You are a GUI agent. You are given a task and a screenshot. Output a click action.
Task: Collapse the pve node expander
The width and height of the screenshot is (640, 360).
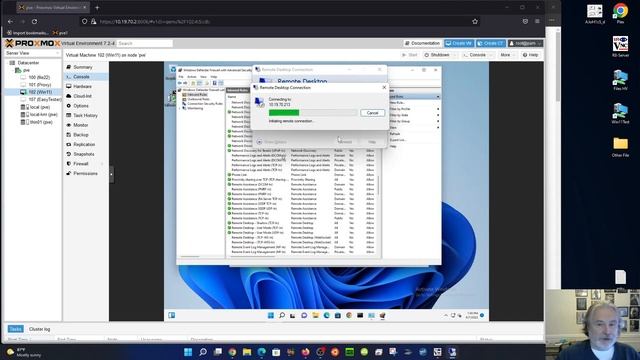(13, 70)
